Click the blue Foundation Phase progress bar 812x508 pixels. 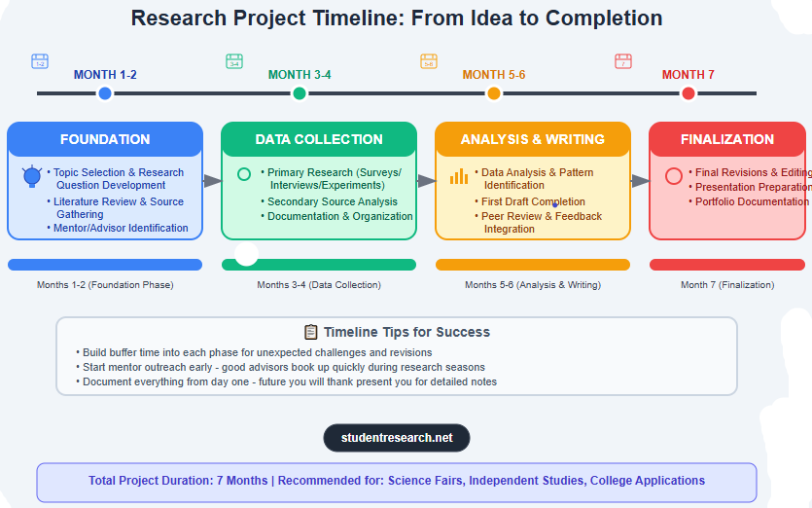[x=105, y=265]
